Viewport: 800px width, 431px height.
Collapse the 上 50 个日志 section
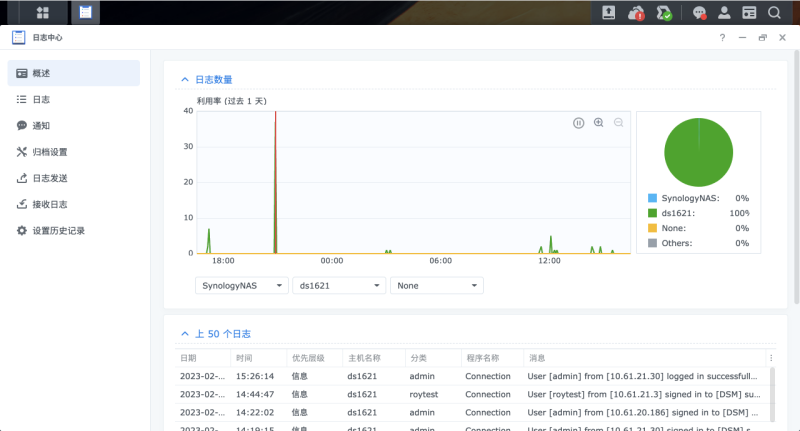pos(185,334)
